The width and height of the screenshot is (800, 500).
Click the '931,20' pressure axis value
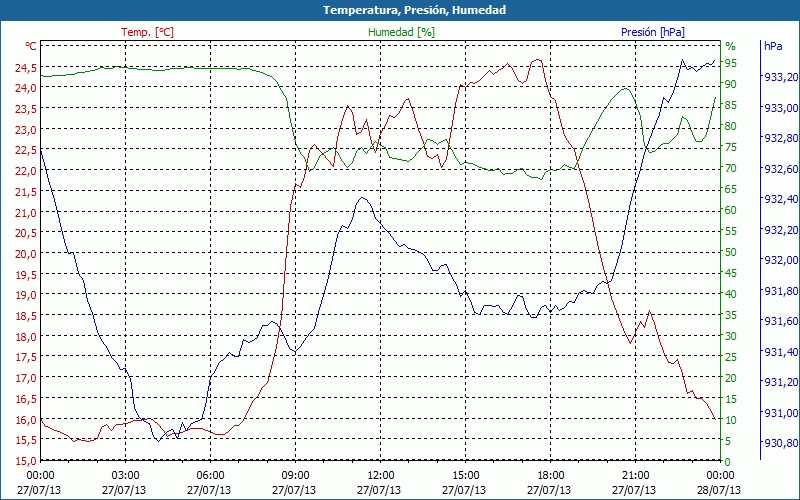(x=781, y=382)
